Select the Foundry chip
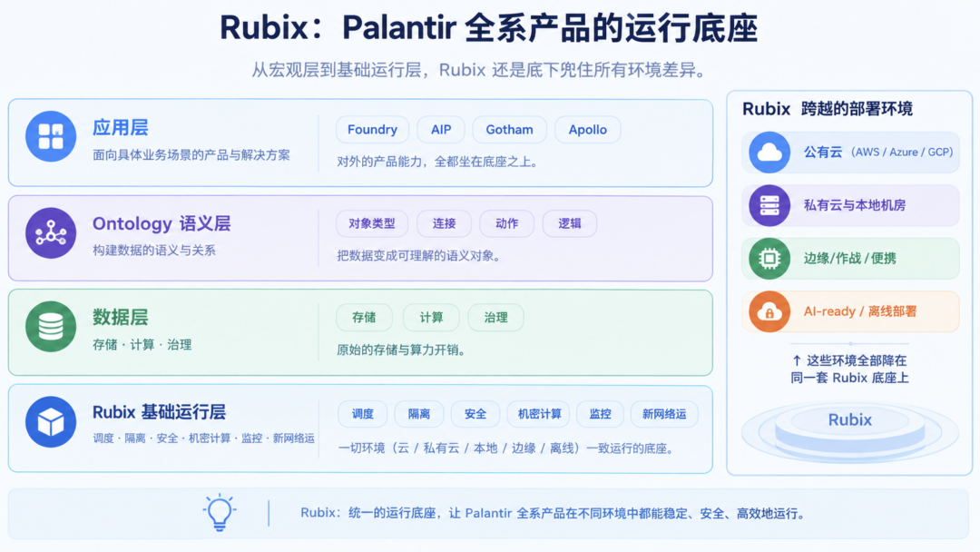Screen dimensions: 980x552 [x=373, y=130]
